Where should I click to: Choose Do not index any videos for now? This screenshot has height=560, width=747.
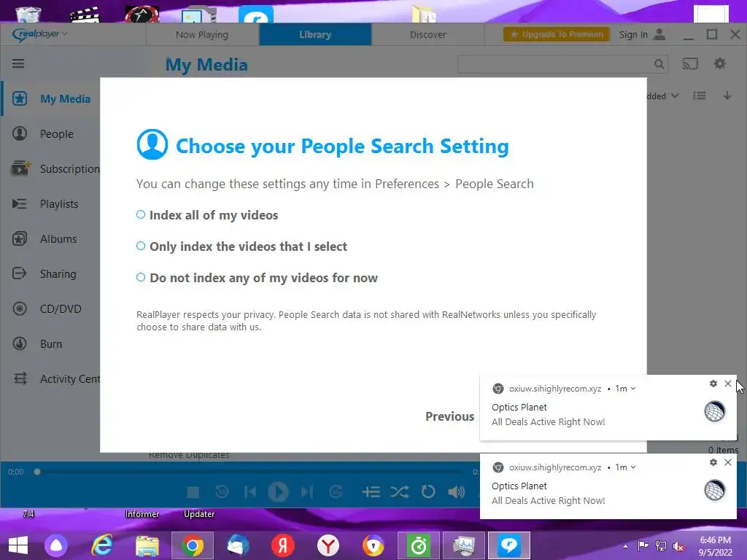point(257,278)
